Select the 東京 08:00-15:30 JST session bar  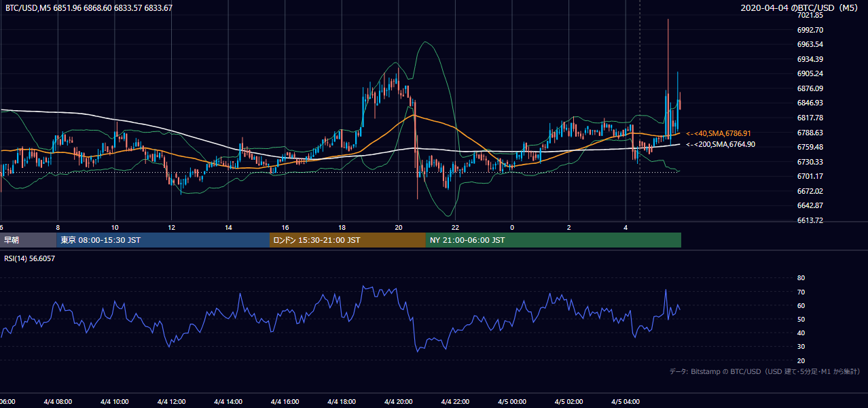[x=163, y=240]
